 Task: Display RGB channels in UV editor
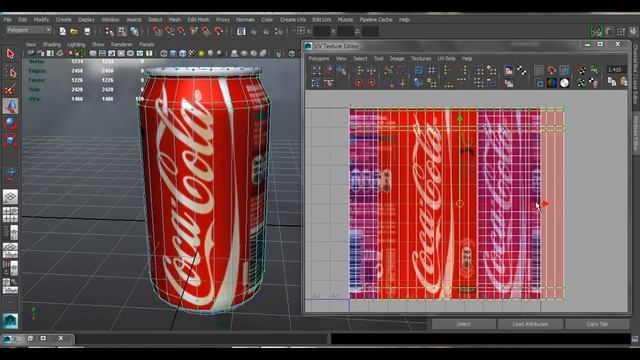551,83
